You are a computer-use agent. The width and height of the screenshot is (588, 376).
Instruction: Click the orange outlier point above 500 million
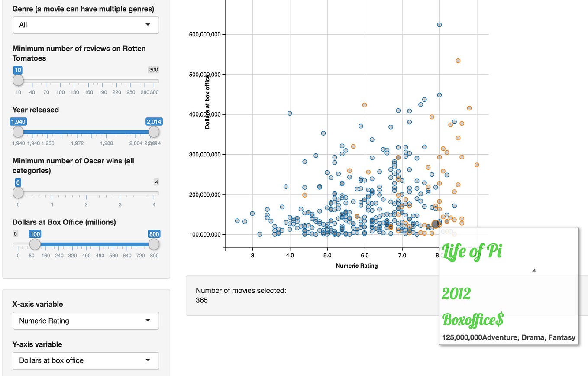pyautogui.click(x=458, y=61)
